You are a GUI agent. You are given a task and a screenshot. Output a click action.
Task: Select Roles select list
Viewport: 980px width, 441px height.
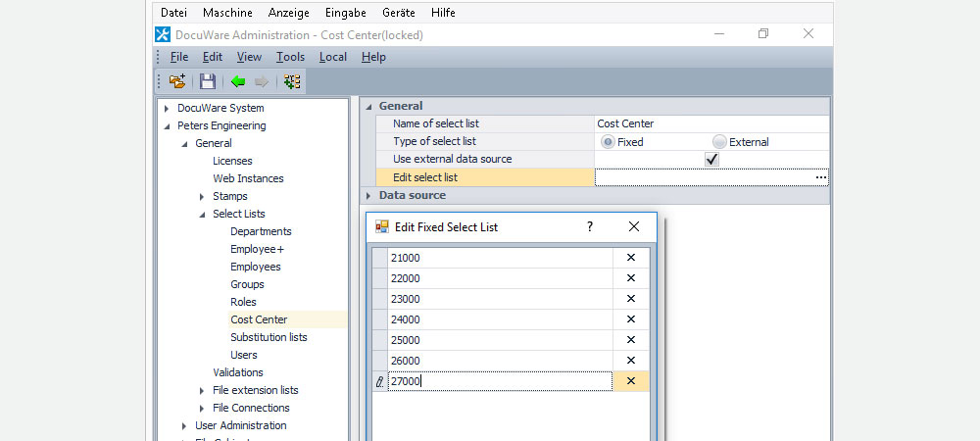(x=243, y=302)
